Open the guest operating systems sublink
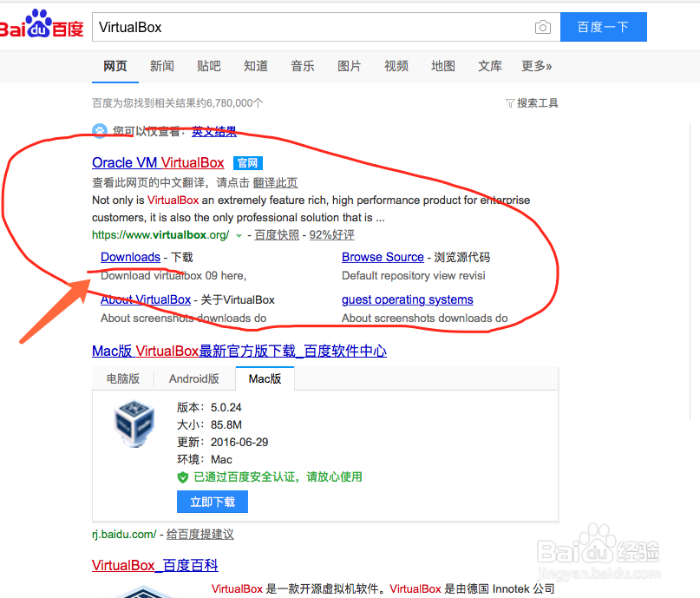 (x=407, y=299)
